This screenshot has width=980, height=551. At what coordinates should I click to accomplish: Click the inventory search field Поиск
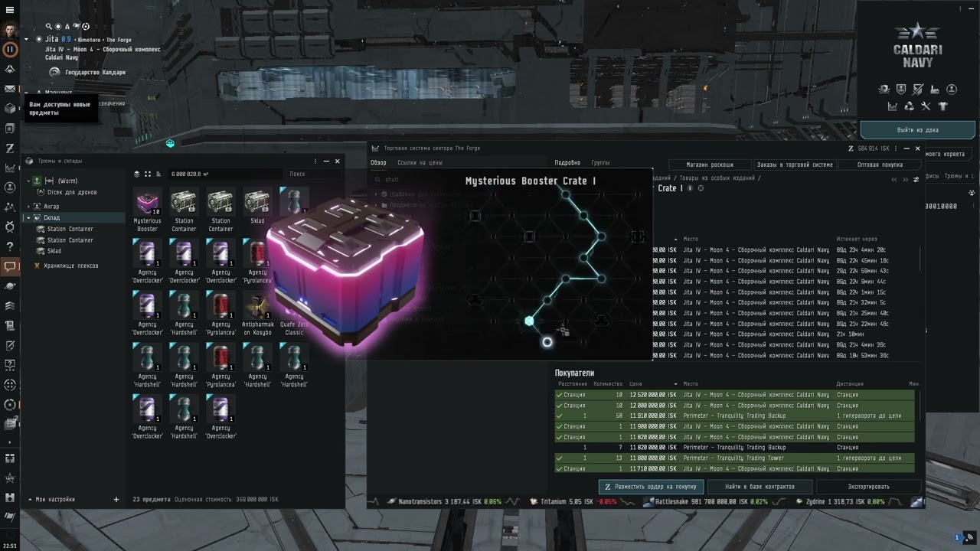(x=312, y=174)
